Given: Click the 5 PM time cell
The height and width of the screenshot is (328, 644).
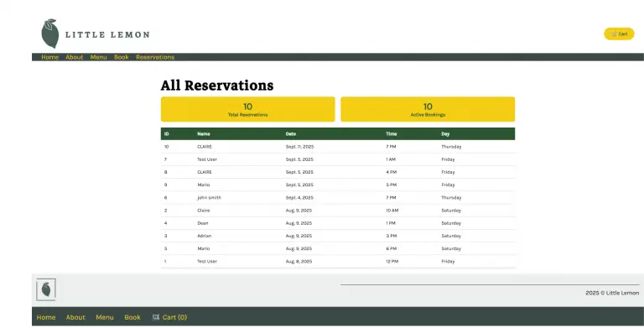Looking at the screenshot, I should pos(391,185).
